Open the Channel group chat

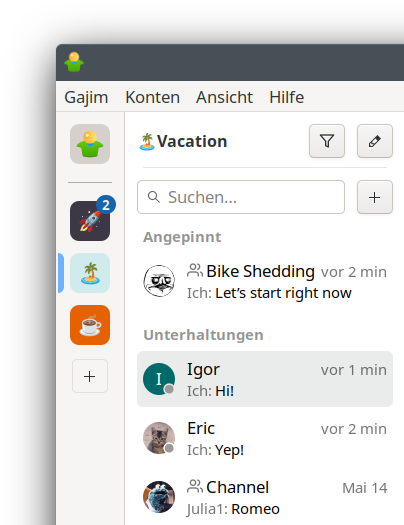pyautogui.click(x=265, y=497)
